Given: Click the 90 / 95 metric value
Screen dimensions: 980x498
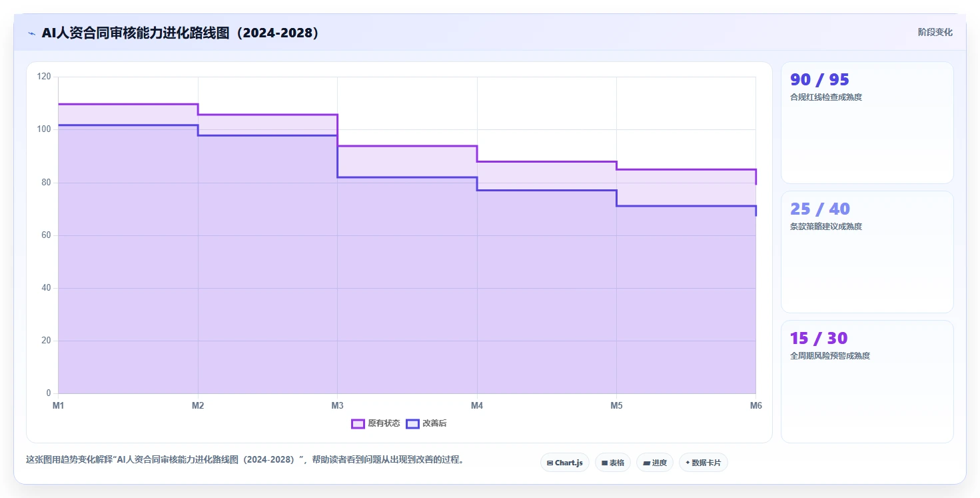Looking at the screenshot, I should click(x=819, y=79).
